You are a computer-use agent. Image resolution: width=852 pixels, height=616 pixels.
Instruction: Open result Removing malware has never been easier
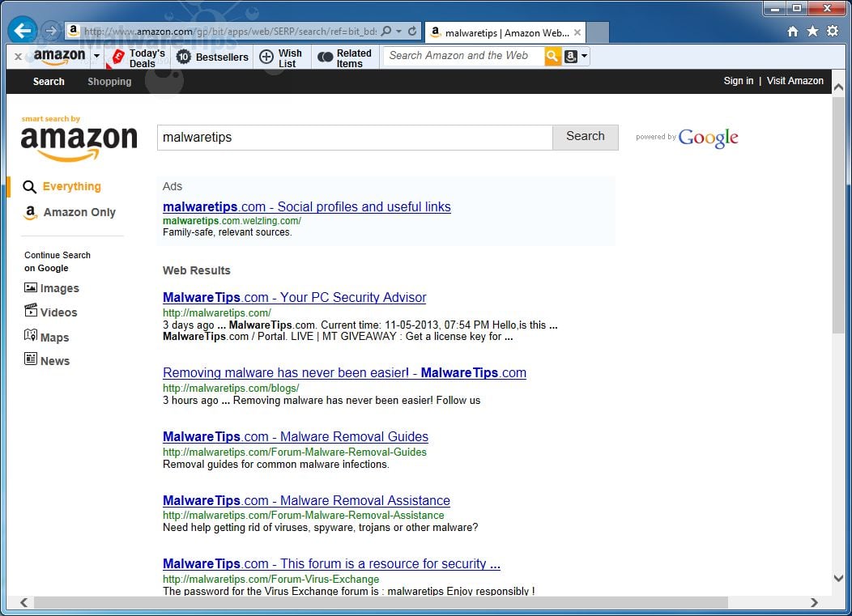344,372
